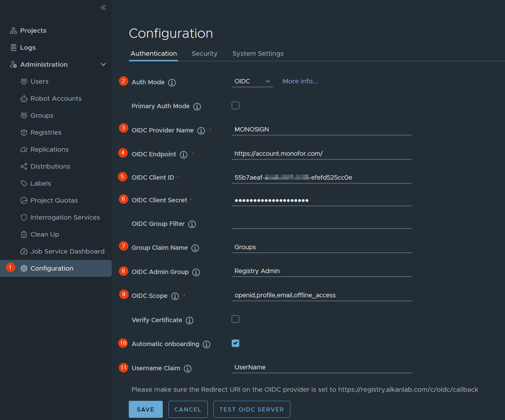Save the configuration settings

(x=145, y=409)
